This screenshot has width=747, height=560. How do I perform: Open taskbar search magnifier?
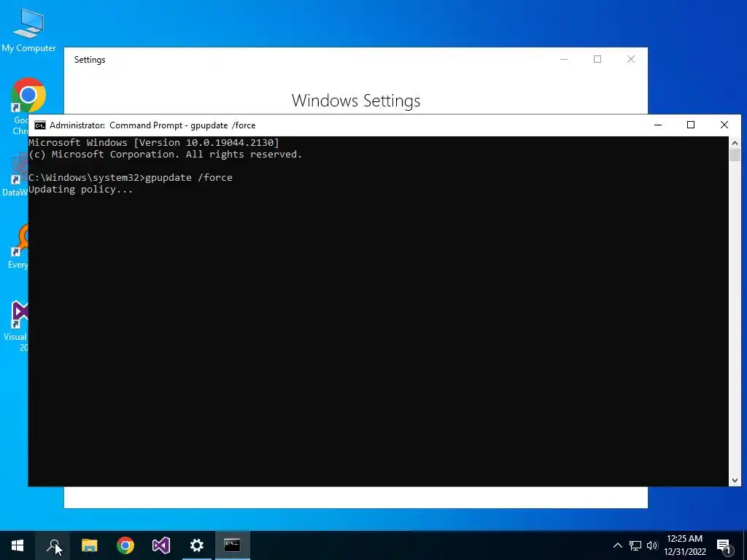click(x=53, y=545)
